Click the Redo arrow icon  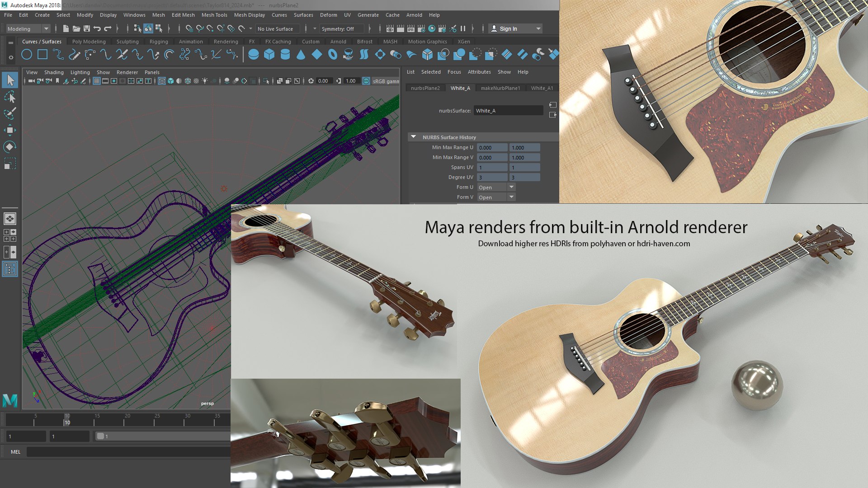click(108, 28)
